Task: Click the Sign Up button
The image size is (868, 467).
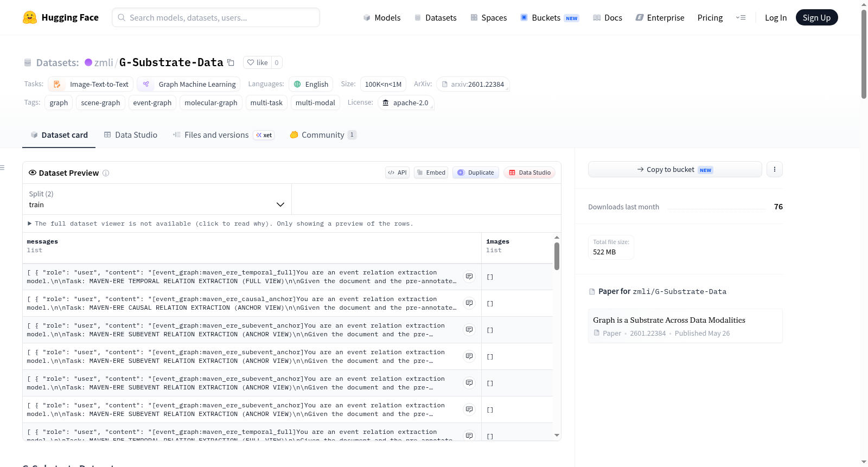Action: [816, 17]
